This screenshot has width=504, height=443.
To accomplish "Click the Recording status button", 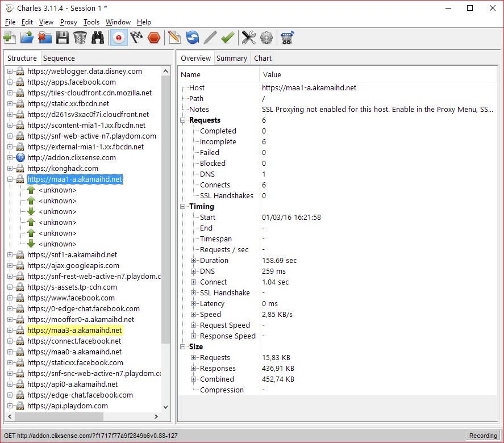I will click(482, 436).
